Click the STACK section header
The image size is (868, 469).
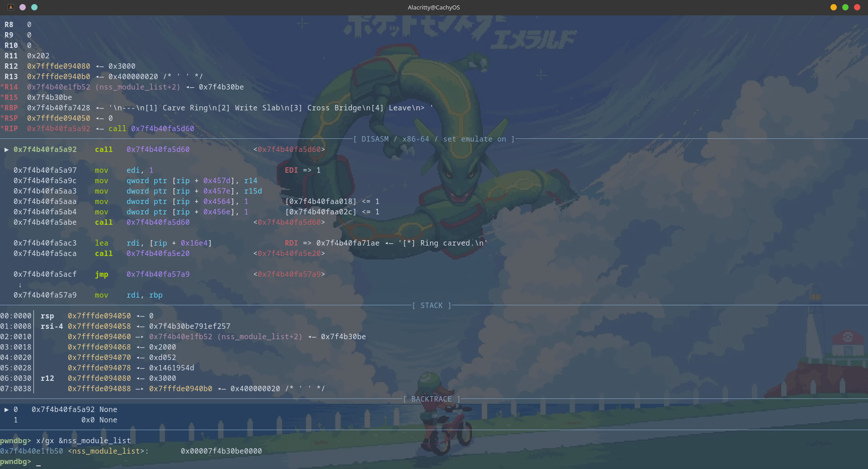pyautogui.click(x=432, y=305)
